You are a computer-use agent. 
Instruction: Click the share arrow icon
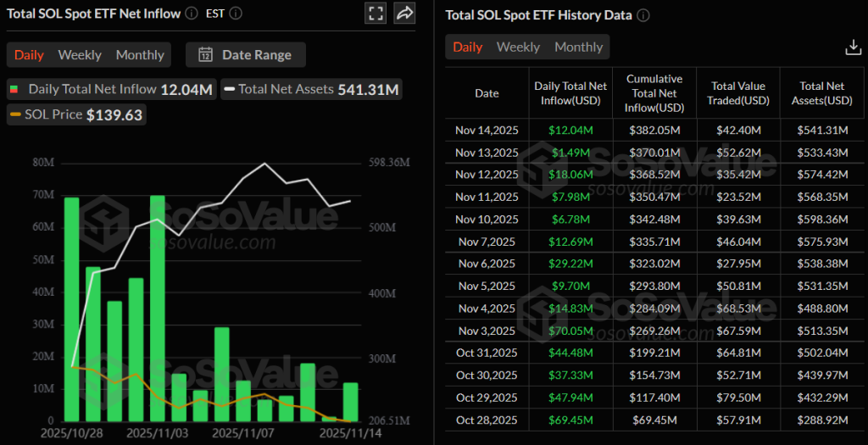[404, 14]
